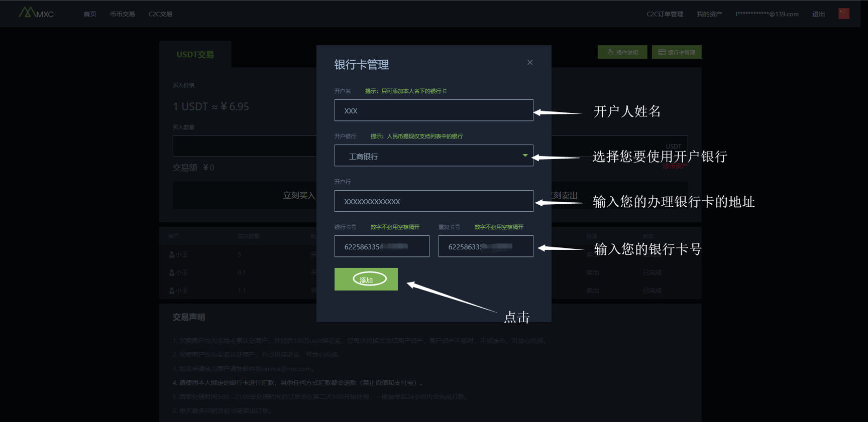Click the @139.com account email
The height and width of the screenshot is (422, 868).
point(767,14)
